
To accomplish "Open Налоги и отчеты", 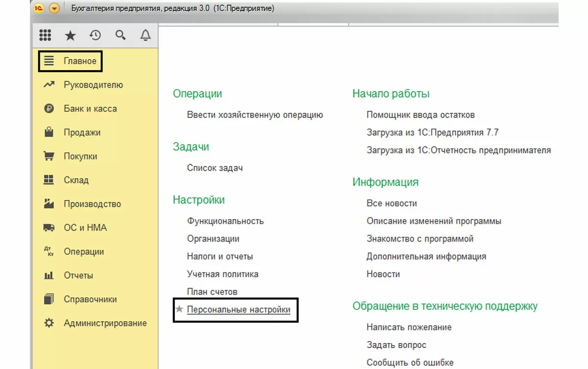I will 220,256.
